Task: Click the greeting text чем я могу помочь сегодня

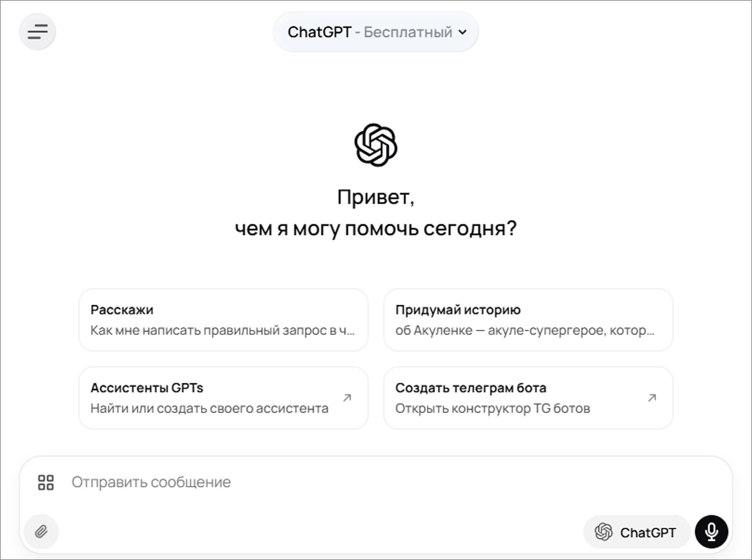Action: pyautogui.click(x=376, y=227)
